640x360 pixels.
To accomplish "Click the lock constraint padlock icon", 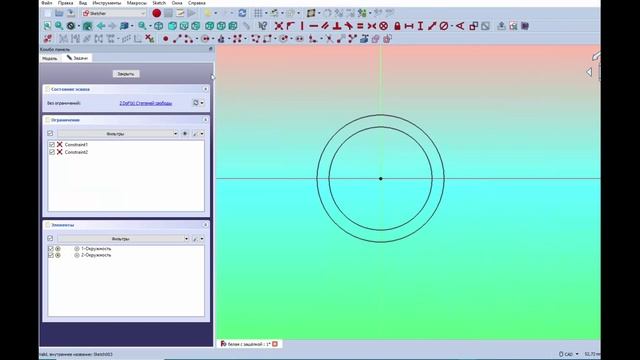I will (397, 26).
